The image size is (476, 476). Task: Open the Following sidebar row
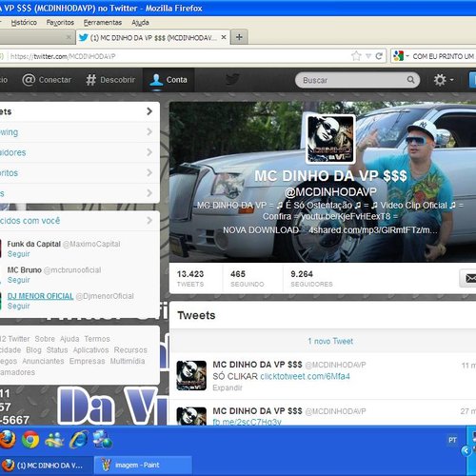pos(79,132)
